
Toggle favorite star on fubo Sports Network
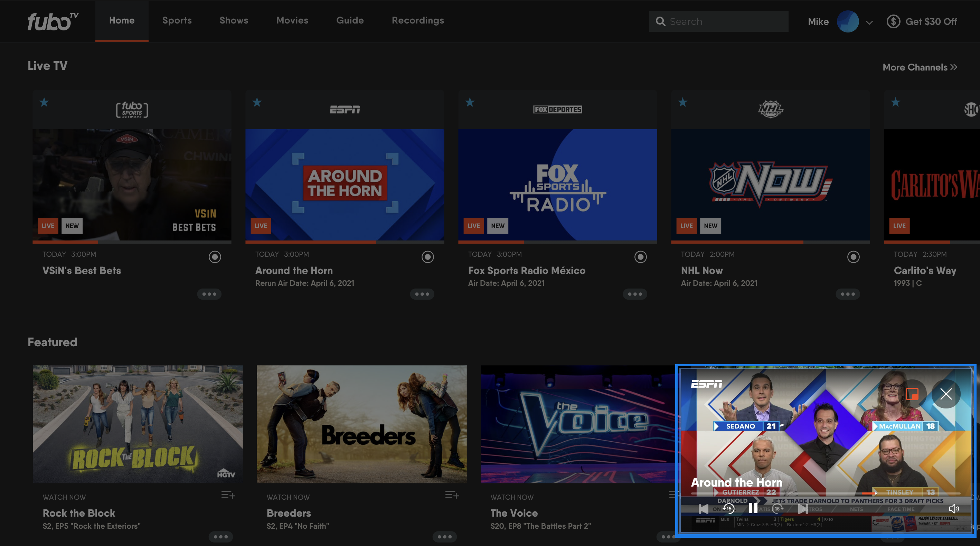click(44, 102)
